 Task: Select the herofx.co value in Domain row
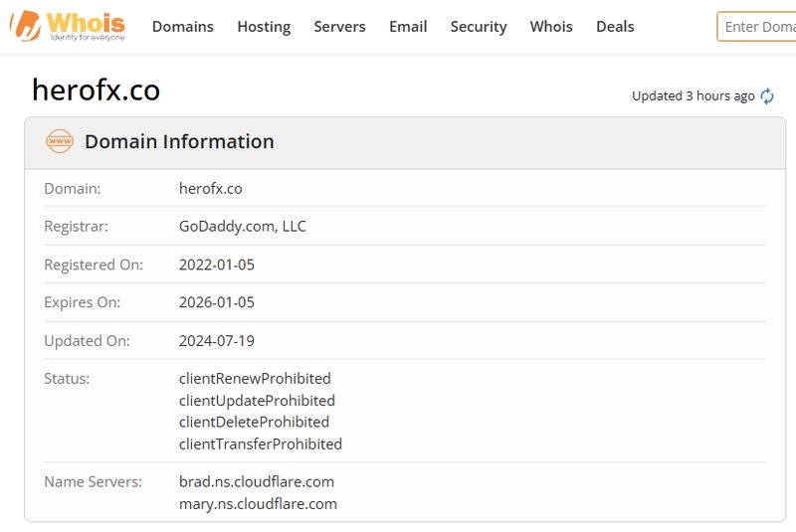coord(211,189)
